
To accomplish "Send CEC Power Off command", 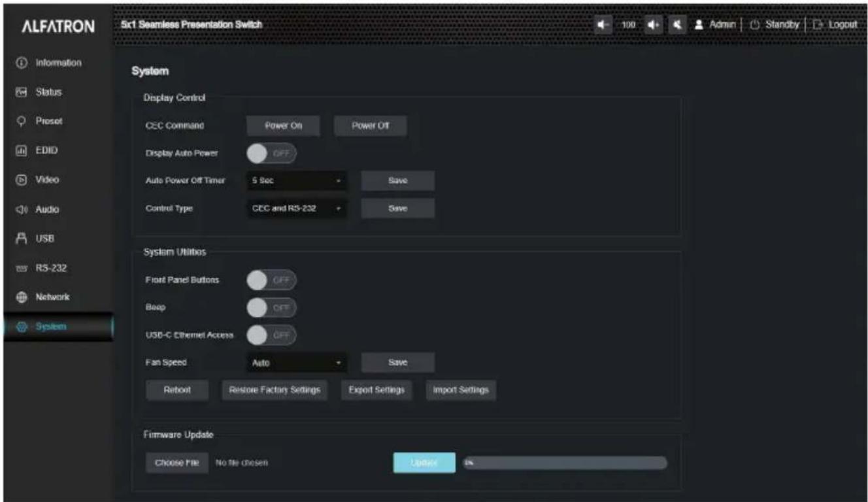I will (370, 126).
